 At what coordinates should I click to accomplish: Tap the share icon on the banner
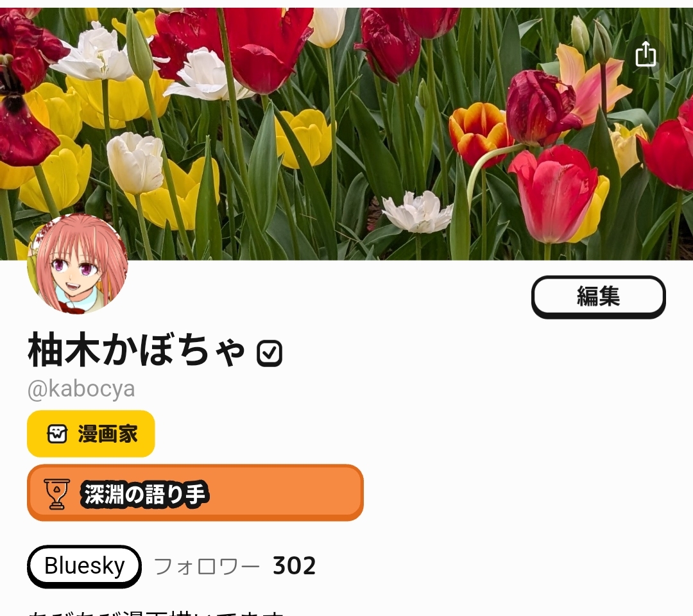pyautogui.click(x=646, y=54)
